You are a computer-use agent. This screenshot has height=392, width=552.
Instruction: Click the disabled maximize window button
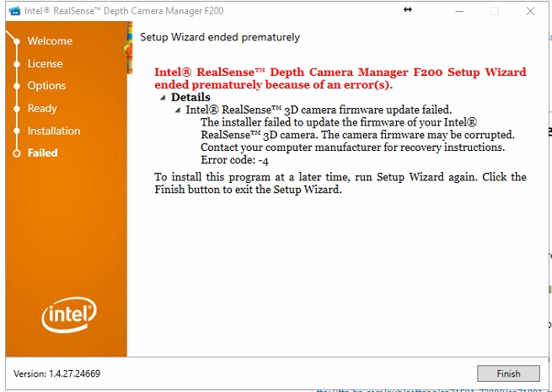point(494,11)
